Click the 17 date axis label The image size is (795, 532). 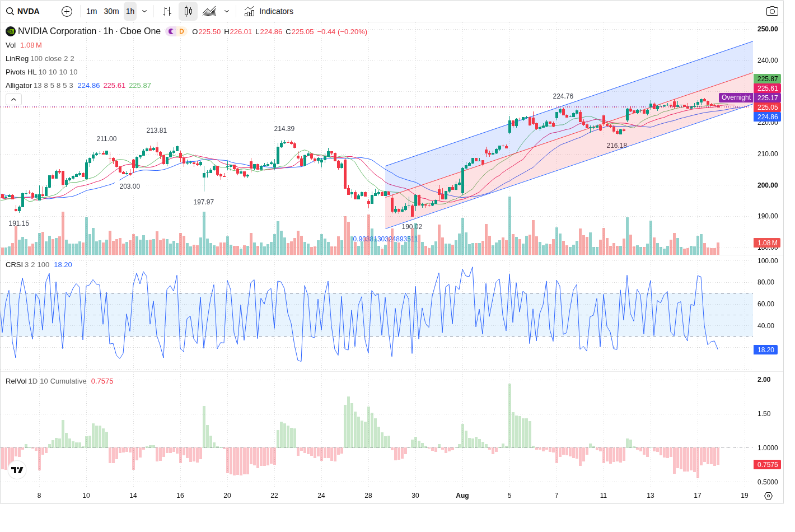pyautogui.click(x=698, y=496)
